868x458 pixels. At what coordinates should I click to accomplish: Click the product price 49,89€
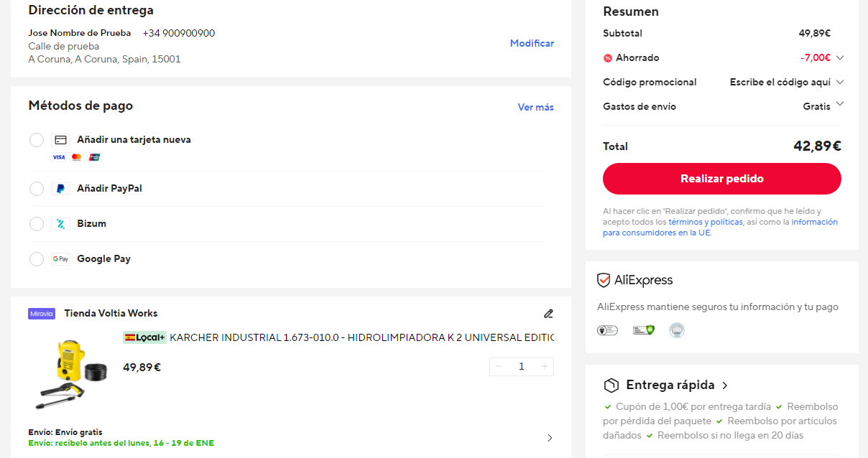click(142, 368)
